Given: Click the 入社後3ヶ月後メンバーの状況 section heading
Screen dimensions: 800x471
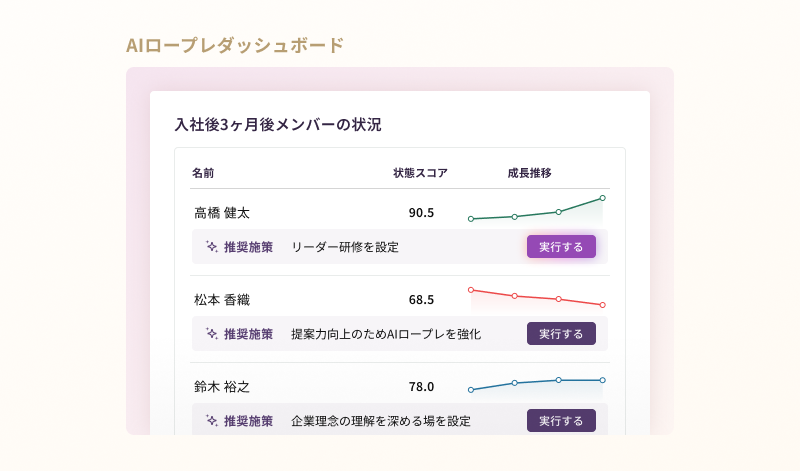Looking at the screenshot, I should 278,125.
